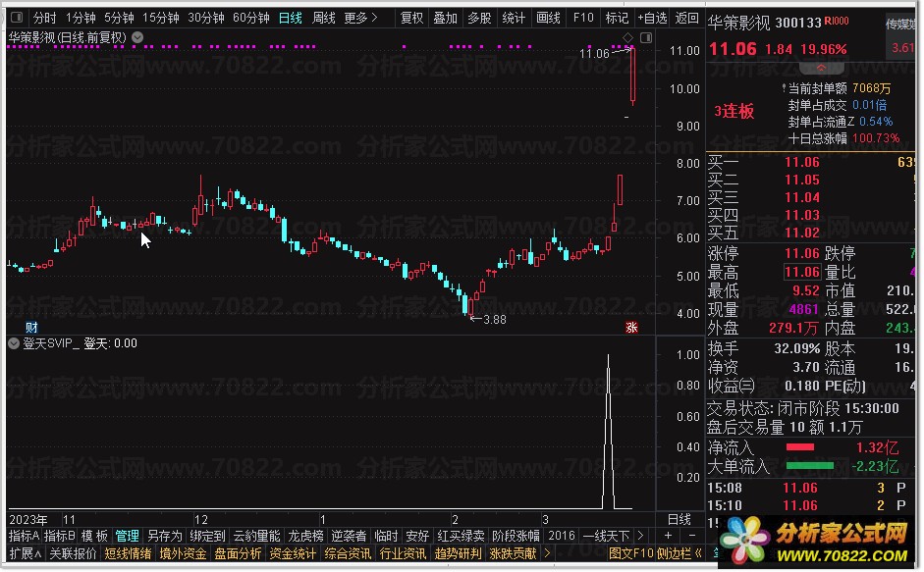Open the 多股 multi-stock view
Screen dimensions: 924x572
[480, 18]
